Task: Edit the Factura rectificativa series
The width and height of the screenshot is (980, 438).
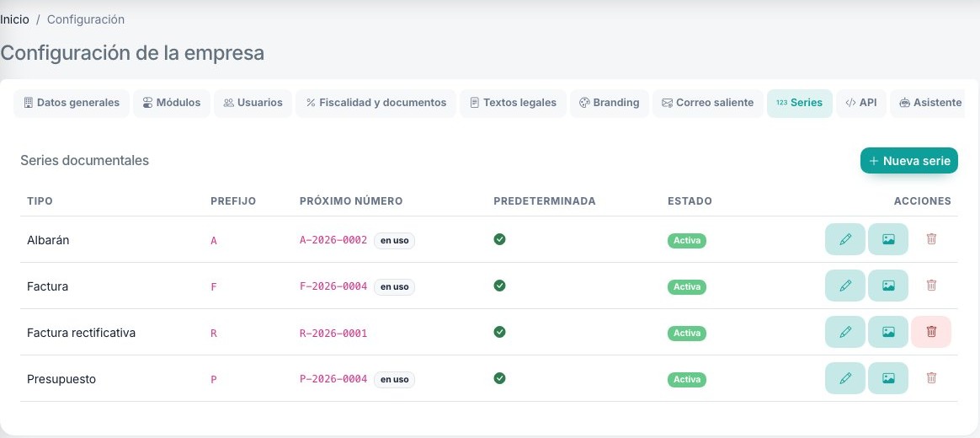Action: [845, 332]
